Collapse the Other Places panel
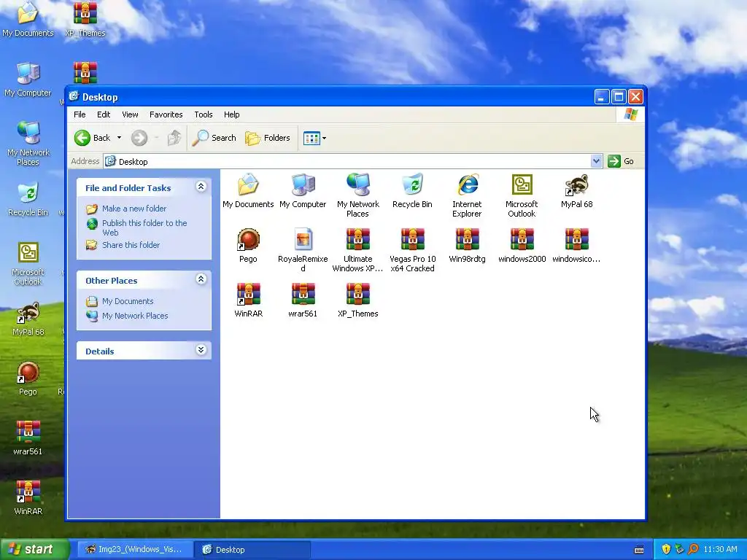Image resolution: width=747 pixels, height=560 pixels. coord(201,279)
